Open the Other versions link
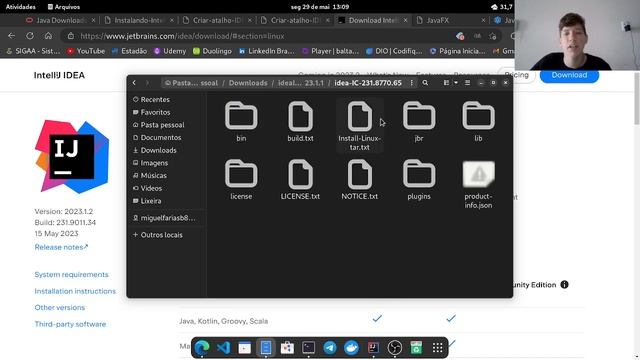 click(60, 307)
